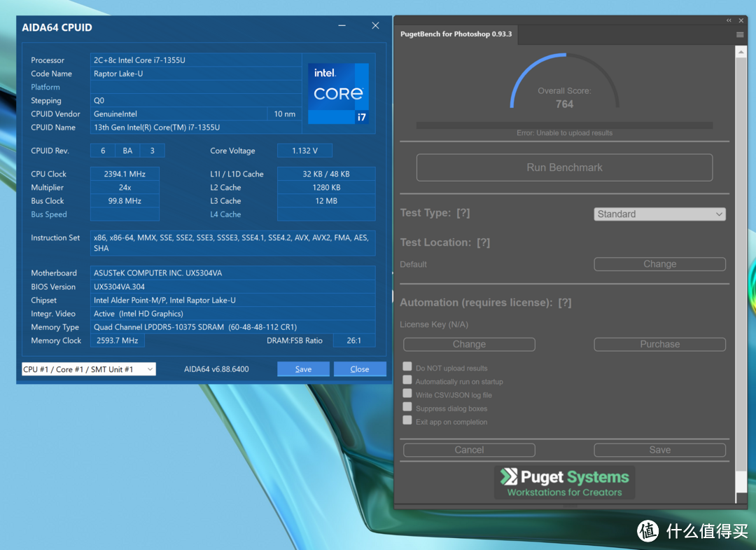Tick Exit app on completion

(x=407, y=420)
